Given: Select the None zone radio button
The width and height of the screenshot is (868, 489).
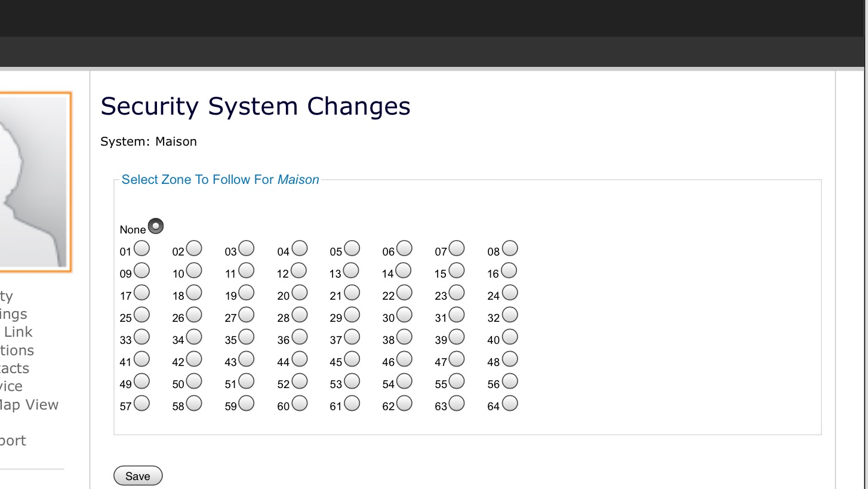Looking at the screenshot, I should (156, 226).
